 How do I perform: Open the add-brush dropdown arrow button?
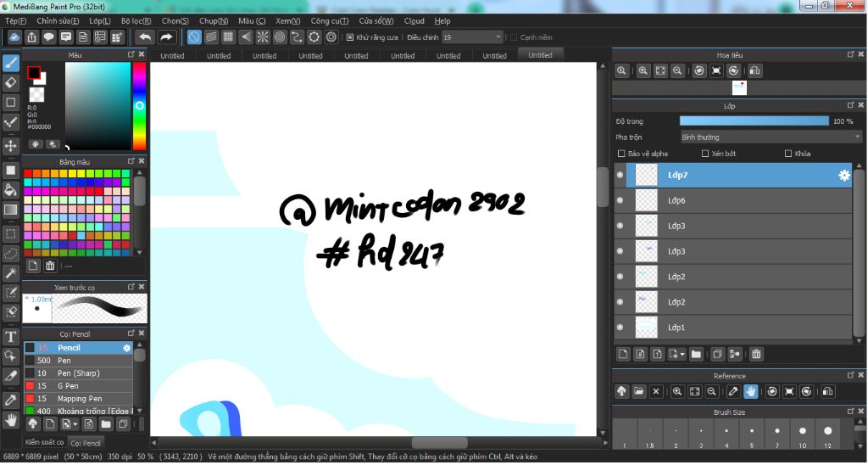[70, 424]
